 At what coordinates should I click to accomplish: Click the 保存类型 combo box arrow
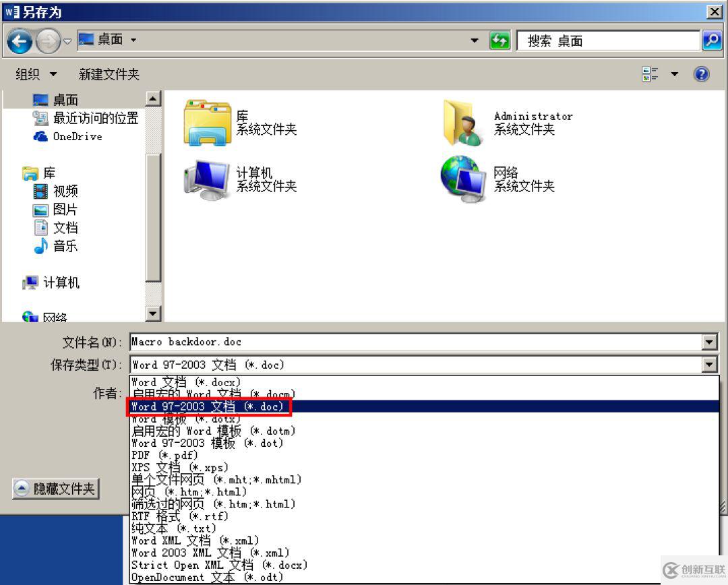pyautogui.click(x=709, y=365)
